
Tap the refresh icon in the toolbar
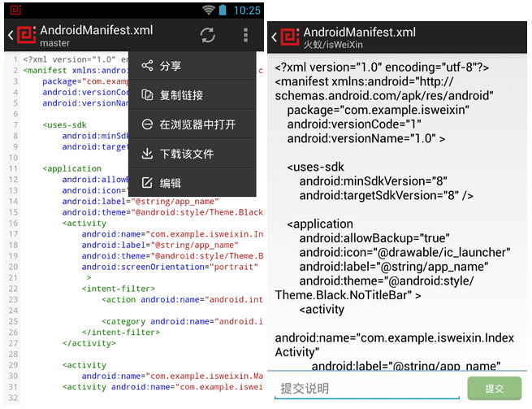(208, 35)
